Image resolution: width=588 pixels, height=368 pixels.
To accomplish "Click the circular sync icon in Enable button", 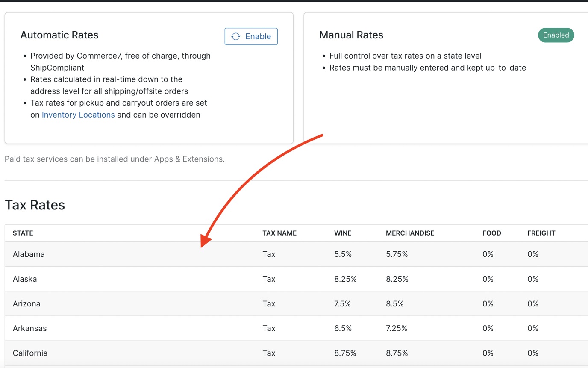I will click(x=235, y=36).
